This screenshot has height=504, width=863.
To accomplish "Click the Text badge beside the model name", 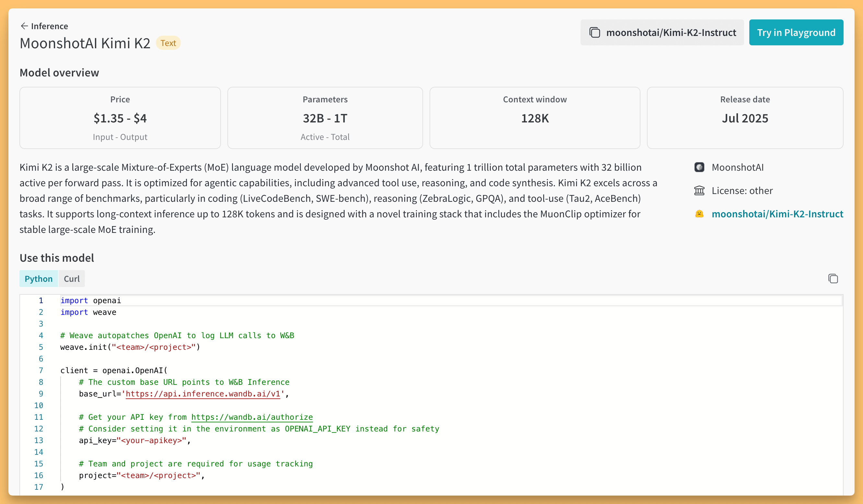I will click(x=168, y=43).
